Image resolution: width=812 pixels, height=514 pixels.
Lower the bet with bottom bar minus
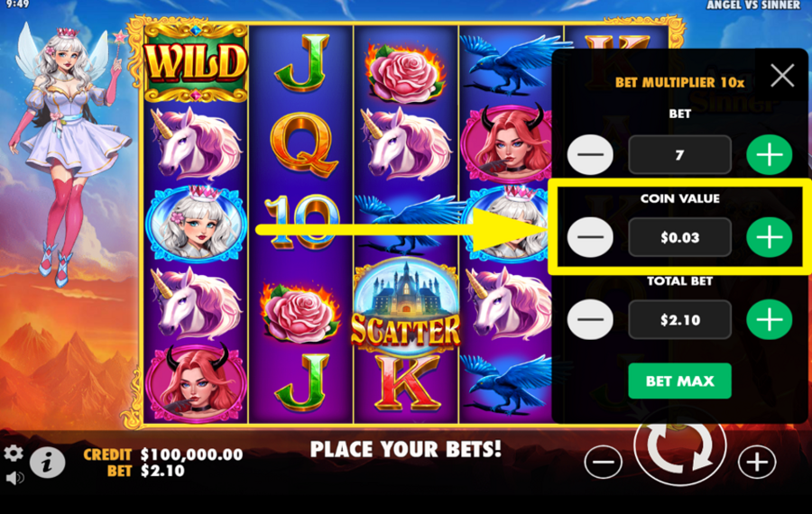[604, 462]
